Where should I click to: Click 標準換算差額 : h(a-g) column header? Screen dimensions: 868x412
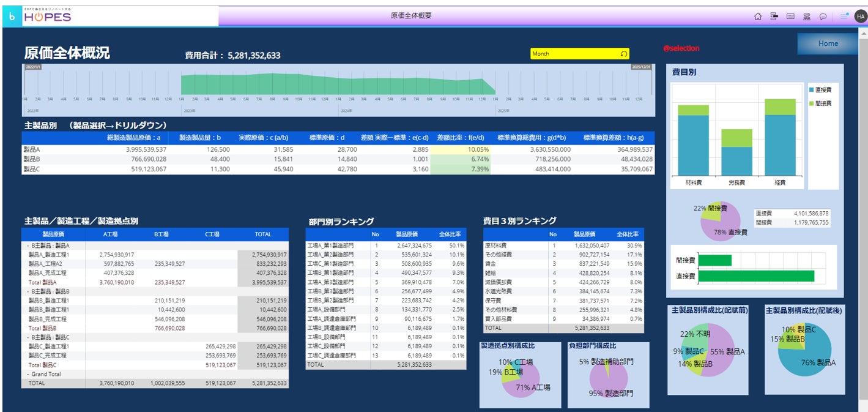pos(615,138)
